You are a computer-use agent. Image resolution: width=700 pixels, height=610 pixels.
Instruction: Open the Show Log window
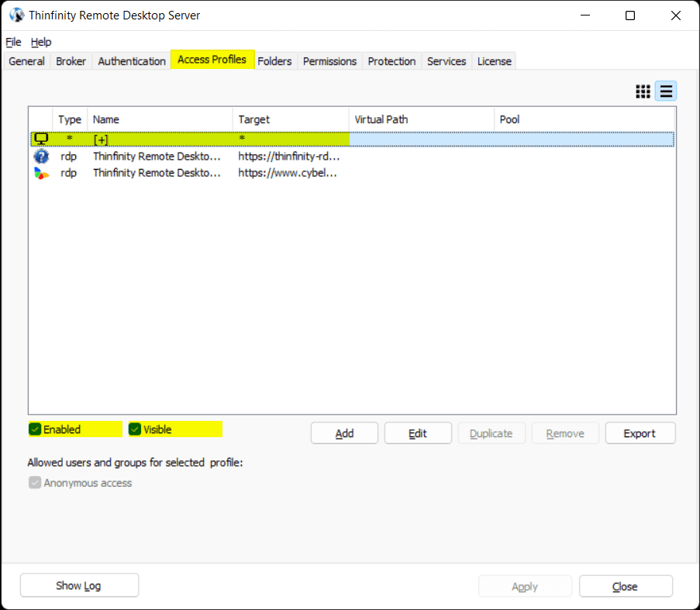[x=79, y=585]
